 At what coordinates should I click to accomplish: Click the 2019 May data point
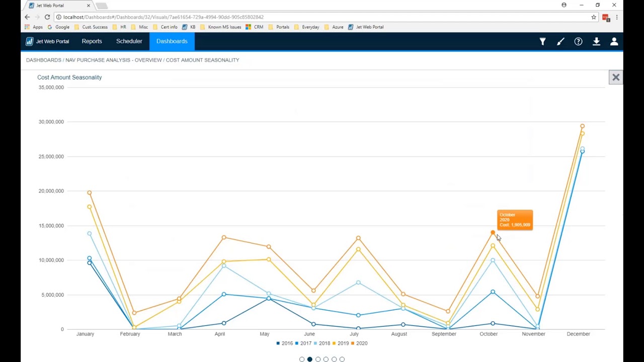[269, 259]
